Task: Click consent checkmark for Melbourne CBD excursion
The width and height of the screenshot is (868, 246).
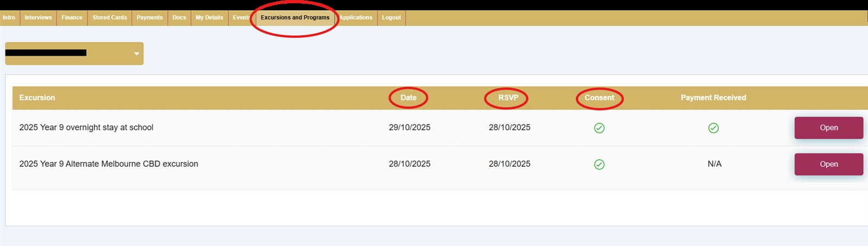Action: point(599,164)
